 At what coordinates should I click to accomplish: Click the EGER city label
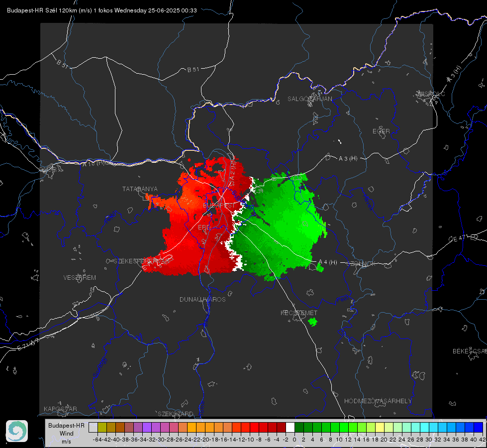click(381, 131)
